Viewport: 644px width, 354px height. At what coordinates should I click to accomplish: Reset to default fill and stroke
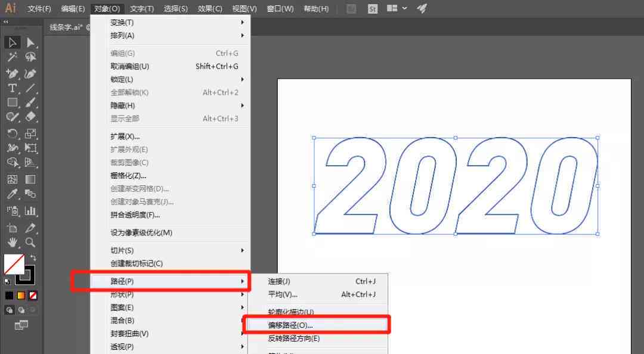pyautogui.click(x=7, y=282)
